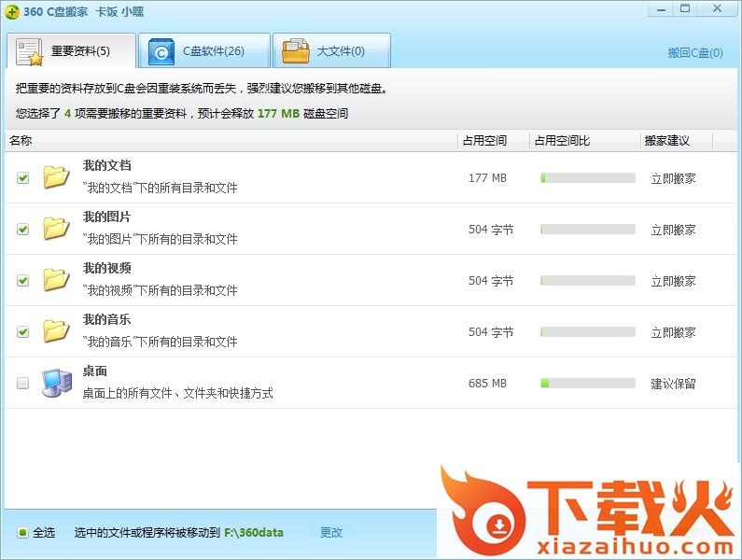Click the 我的文档 space usage bar
742x560 pixels.
pos(587,178)
